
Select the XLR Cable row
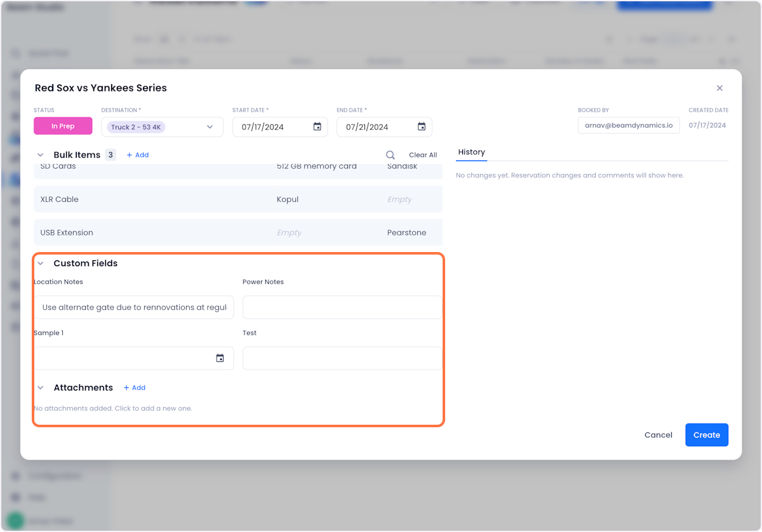click(x=238, y=199)
